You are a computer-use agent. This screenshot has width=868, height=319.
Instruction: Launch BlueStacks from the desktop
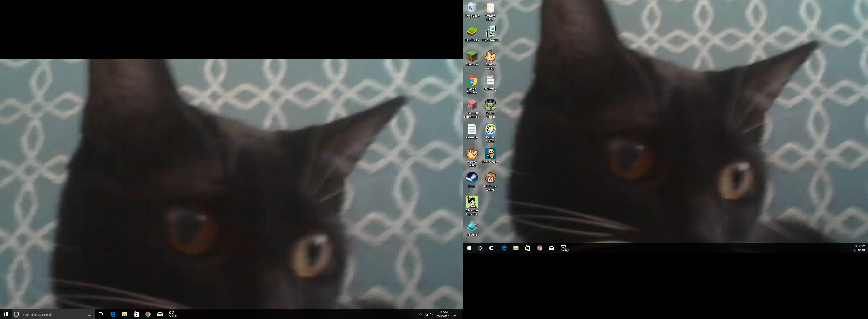point(472,34)
